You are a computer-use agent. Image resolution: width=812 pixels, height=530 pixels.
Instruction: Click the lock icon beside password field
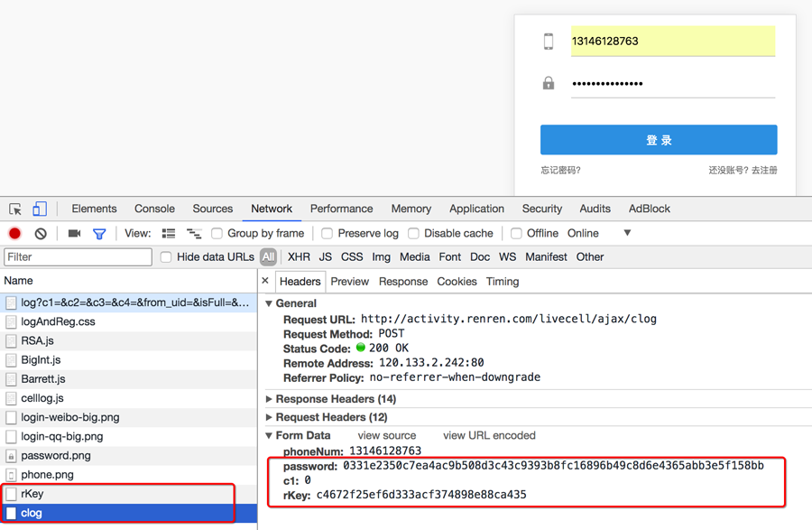(549, 83)
